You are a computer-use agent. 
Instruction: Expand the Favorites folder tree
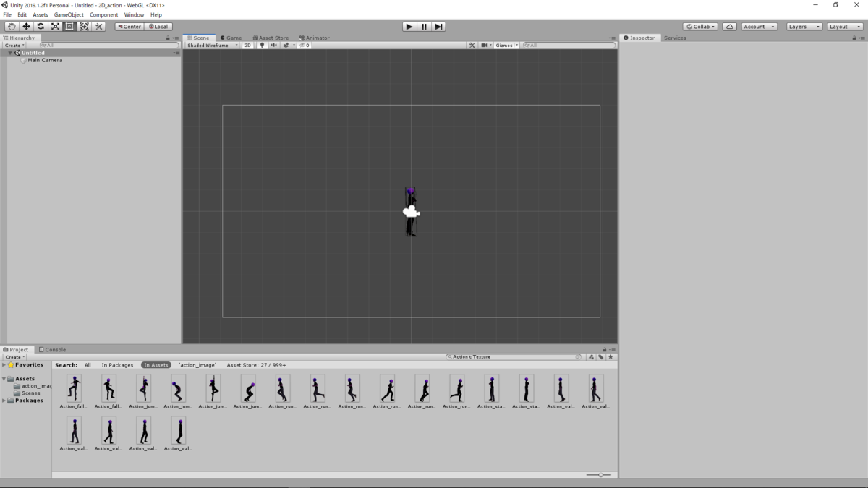coord(4,365)
